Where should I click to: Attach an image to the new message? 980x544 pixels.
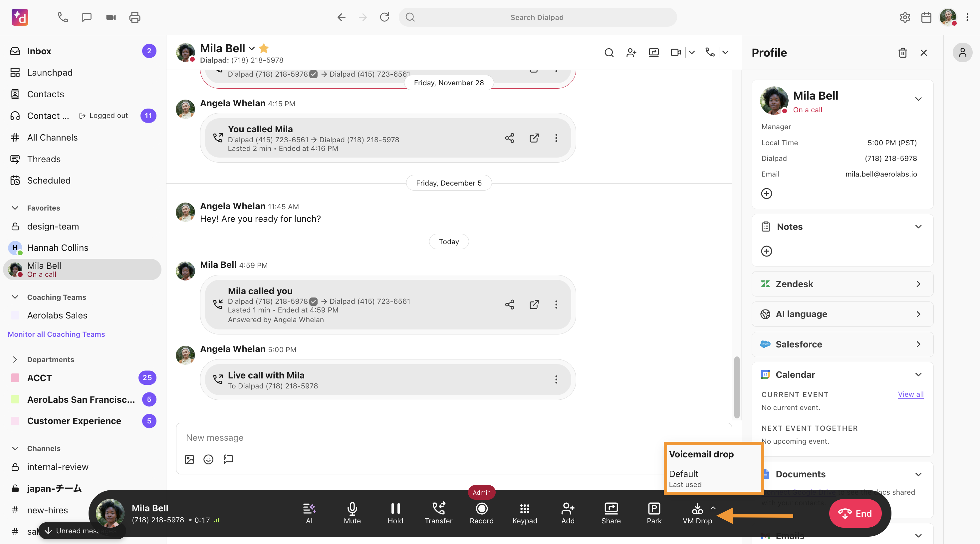pyautogui.click(x=189, y=459)
